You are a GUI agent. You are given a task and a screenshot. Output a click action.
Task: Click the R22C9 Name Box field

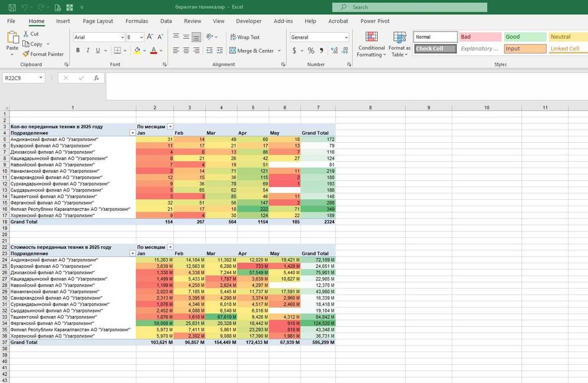coord(20,78)
